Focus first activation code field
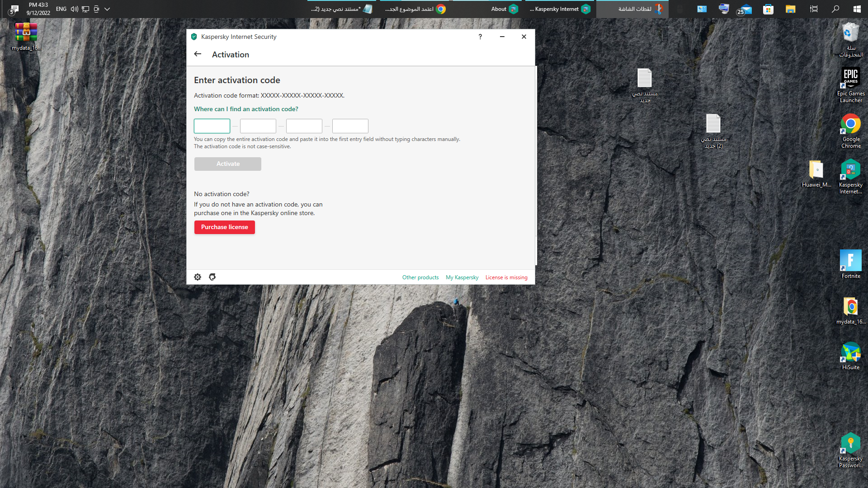 click(x=212, y=126)
